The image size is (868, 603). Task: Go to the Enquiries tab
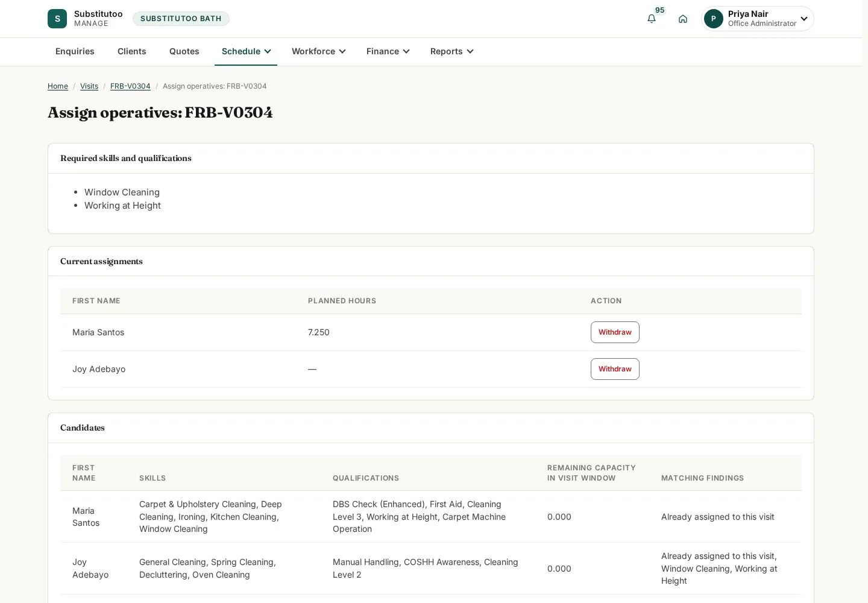pos(75,51)
